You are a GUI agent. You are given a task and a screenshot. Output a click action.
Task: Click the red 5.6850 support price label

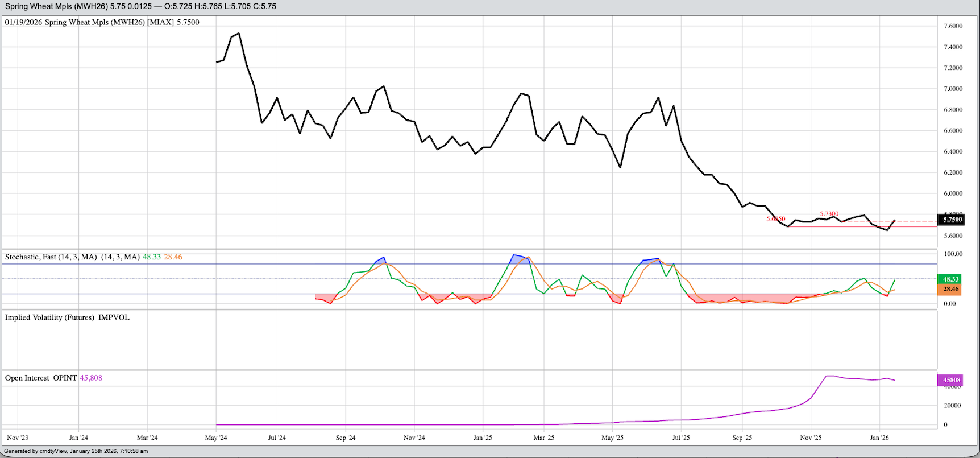(775, 219)
